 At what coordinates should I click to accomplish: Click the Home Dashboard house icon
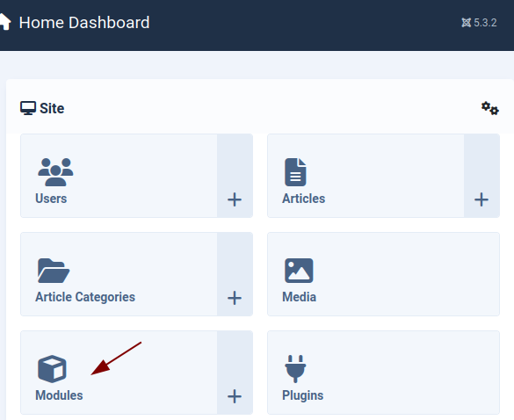click(x=4, y=22)
